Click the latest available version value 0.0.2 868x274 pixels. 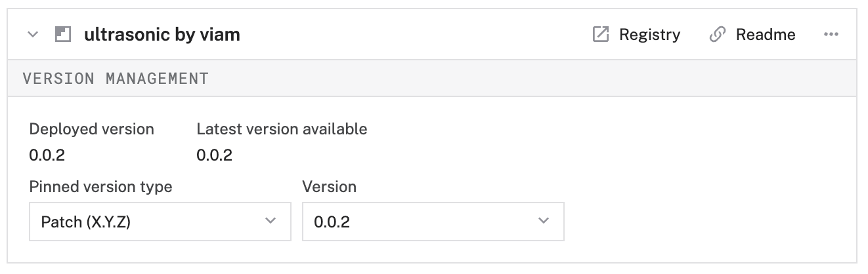click(x=214, y=155)
